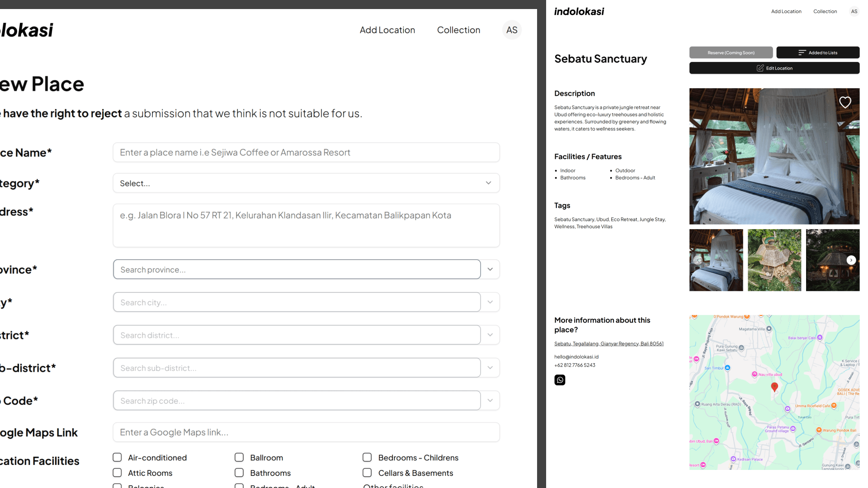868x488 pixels.
Task: Select night treehouse thumbnail
Action: (832, 260)
